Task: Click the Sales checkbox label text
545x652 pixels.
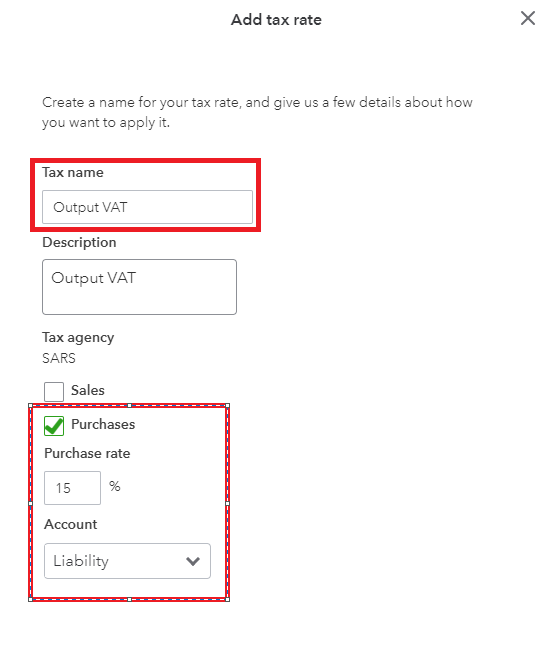Action: tap(88, 390)
